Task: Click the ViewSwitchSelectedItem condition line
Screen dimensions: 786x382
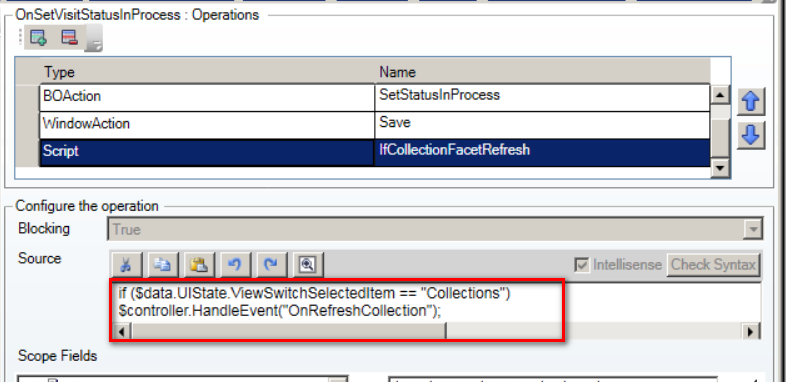Action: click(x=314, y=293)
